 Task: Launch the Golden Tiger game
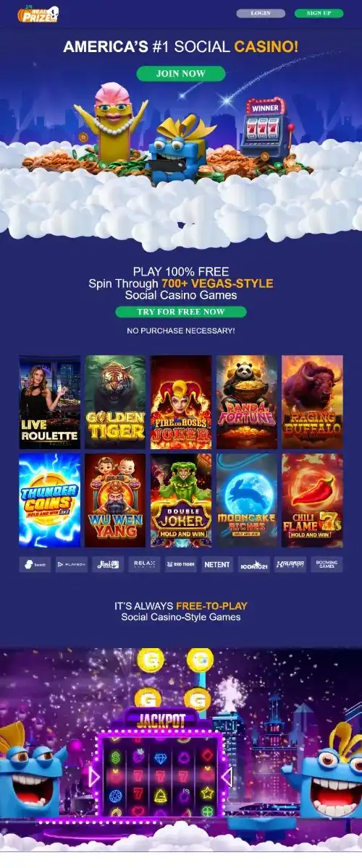115,402
